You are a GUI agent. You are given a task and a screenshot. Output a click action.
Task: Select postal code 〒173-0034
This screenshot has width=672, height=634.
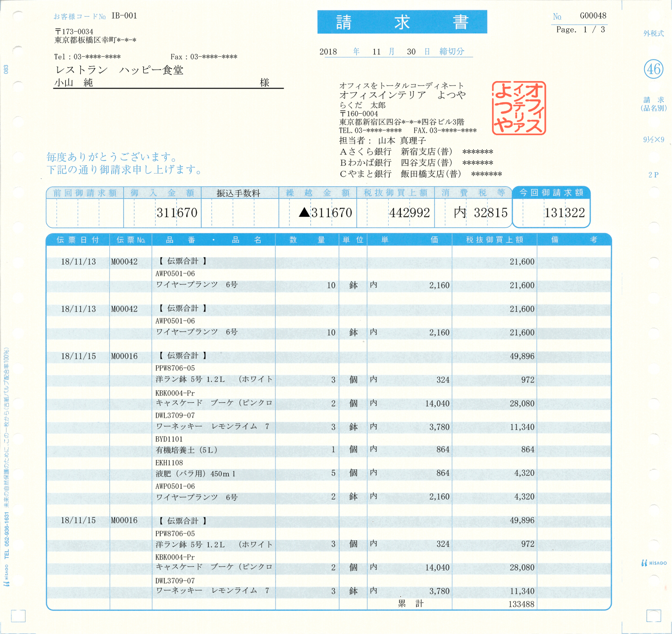click(x=74, y=32)
